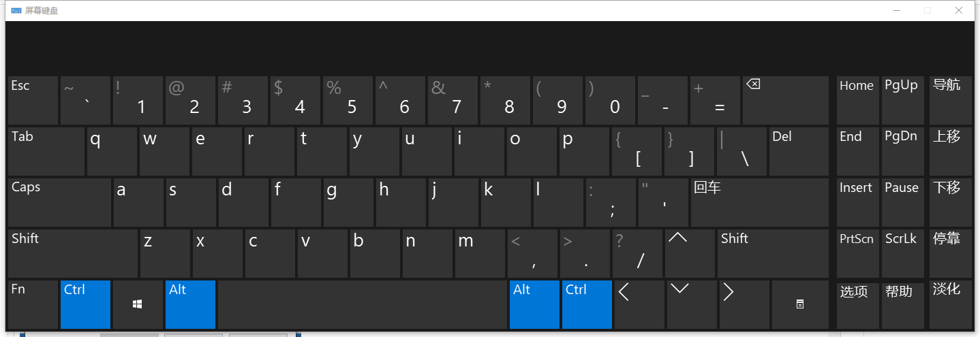Hit the up arrow key
This screenshot has height=337, width=980.
pos(690,253)
